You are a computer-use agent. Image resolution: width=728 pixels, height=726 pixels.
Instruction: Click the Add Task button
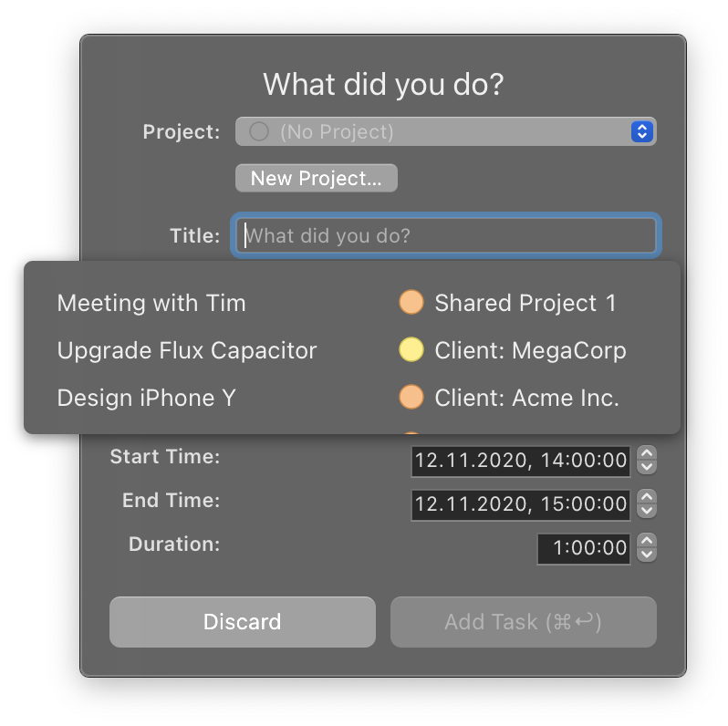[523, 622]
